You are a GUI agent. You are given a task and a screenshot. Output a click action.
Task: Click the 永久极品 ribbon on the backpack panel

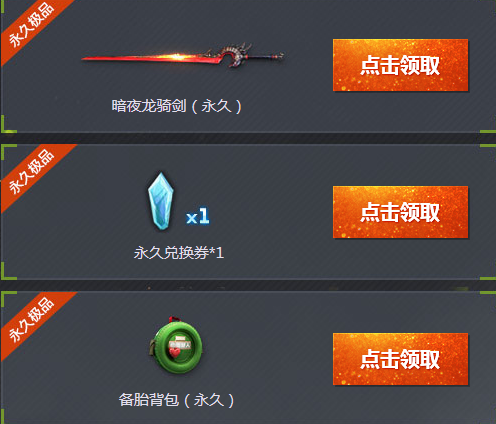click(33, 321)
